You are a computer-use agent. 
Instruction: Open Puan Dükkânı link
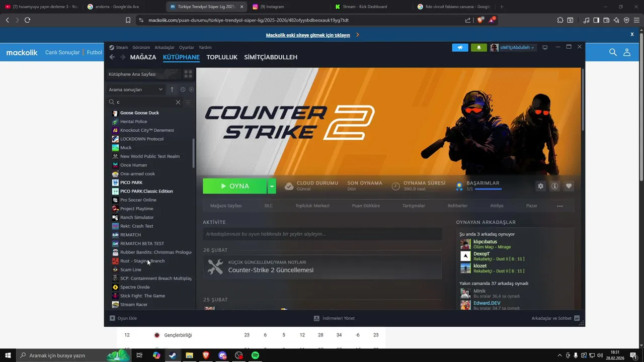pyautogui.click(x=366, y=206)
